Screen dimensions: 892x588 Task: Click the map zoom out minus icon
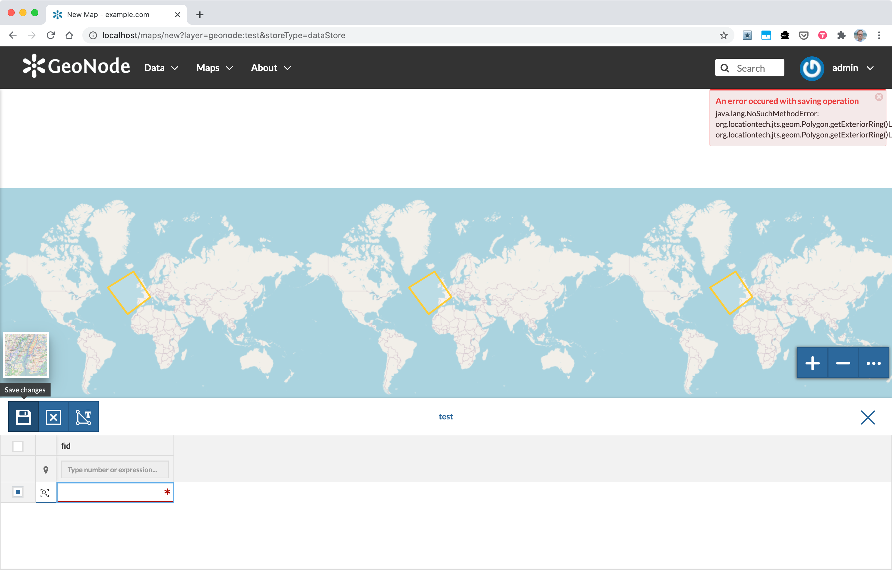[x=843, y=363]
